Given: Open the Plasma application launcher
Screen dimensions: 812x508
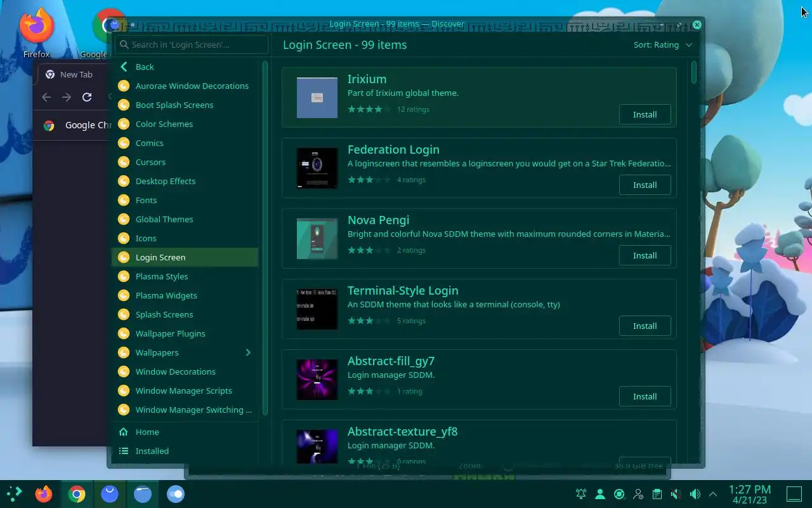Looking at the screenshot, I should click(13, 493).
